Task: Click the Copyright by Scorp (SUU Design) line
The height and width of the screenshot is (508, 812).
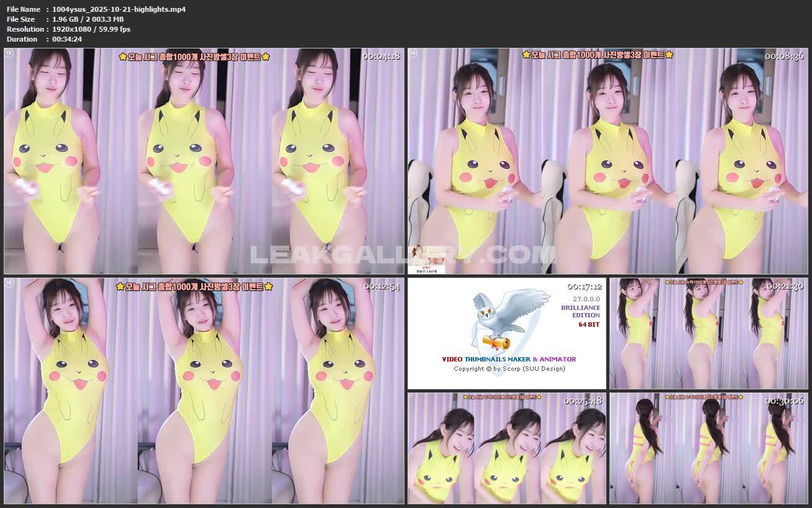Action: [509, 369]
